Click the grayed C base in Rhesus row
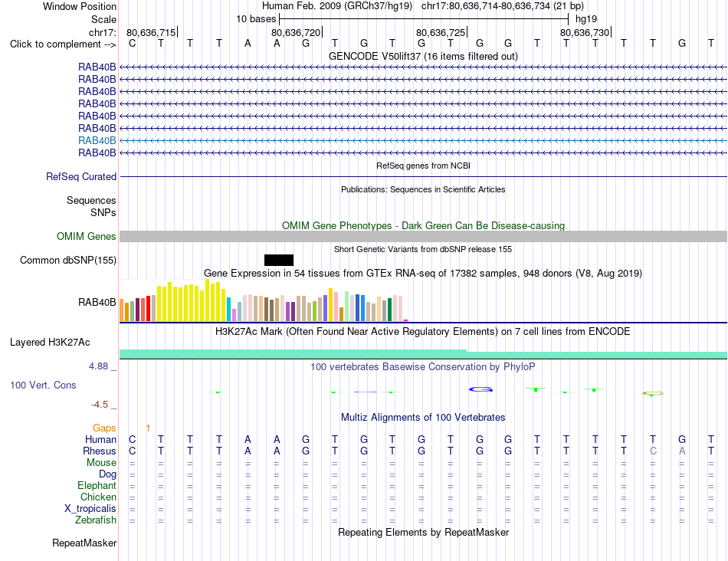 point(653,451)
